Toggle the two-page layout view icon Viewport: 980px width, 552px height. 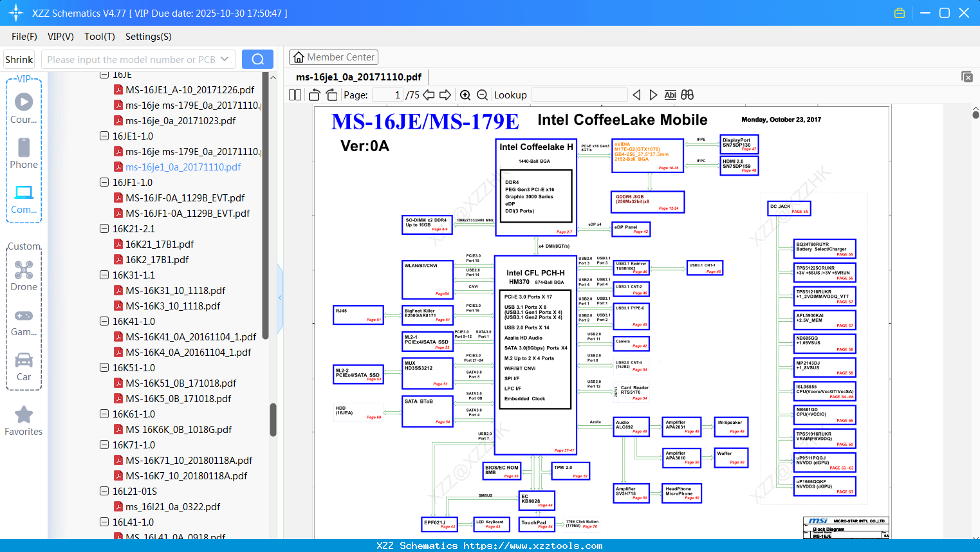click(x=295, y=95)
